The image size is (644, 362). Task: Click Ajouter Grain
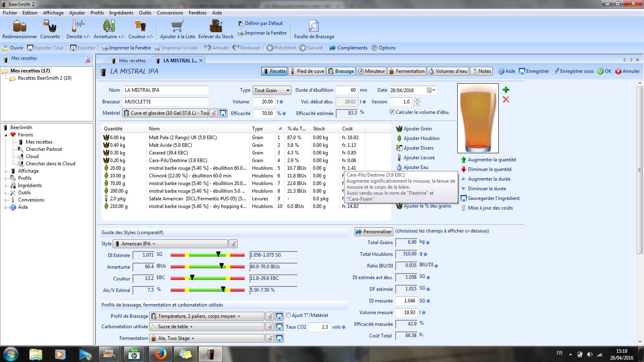pyautogui.click(x=414, y=129)
